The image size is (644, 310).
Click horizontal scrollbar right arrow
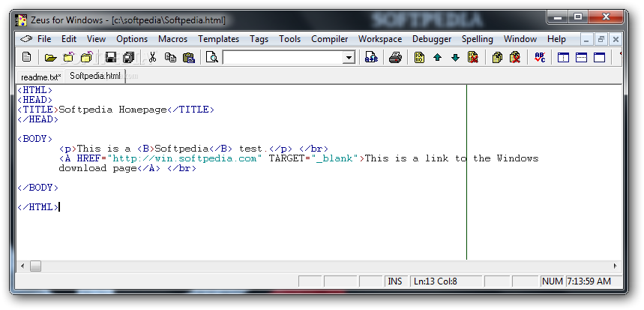616,266
